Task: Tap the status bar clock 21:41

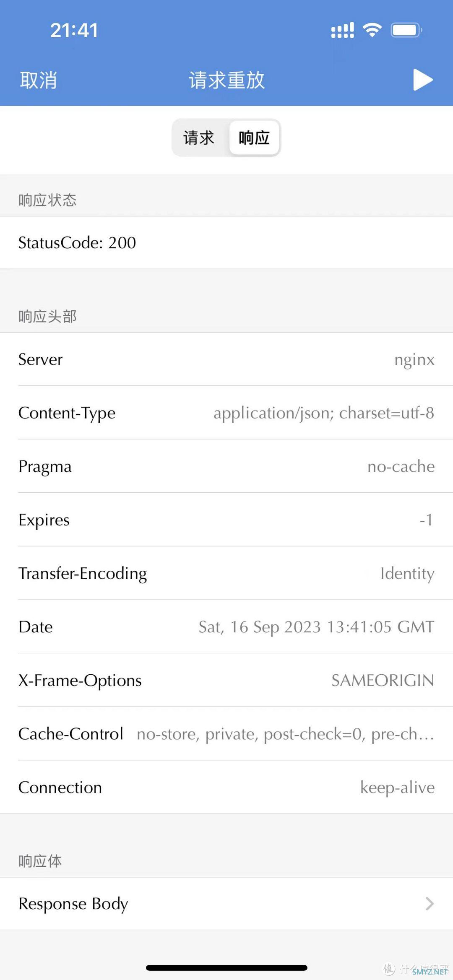Action: (74, 30)
